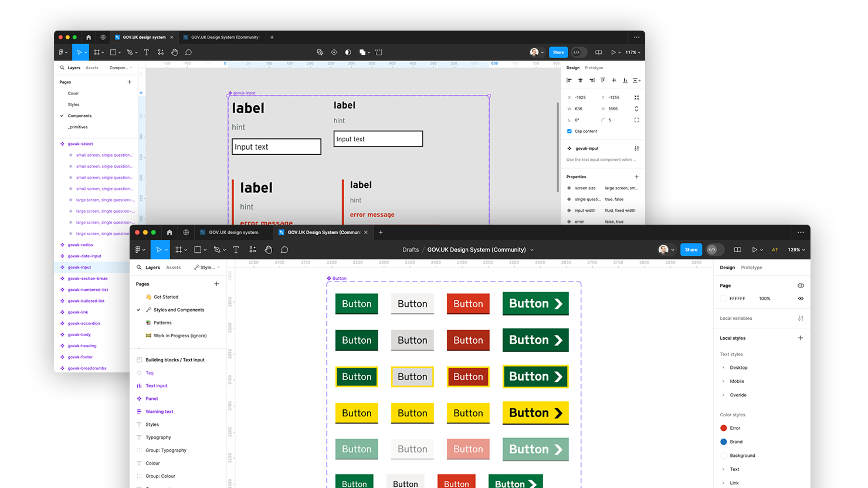Select the Pen tool
This screenshot has width=868, height=488.
(x=217, y=250)
